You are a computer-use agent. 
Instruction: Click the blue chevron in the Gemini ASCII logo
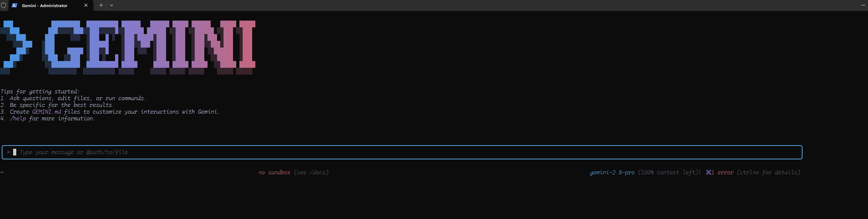click(17, 44)
